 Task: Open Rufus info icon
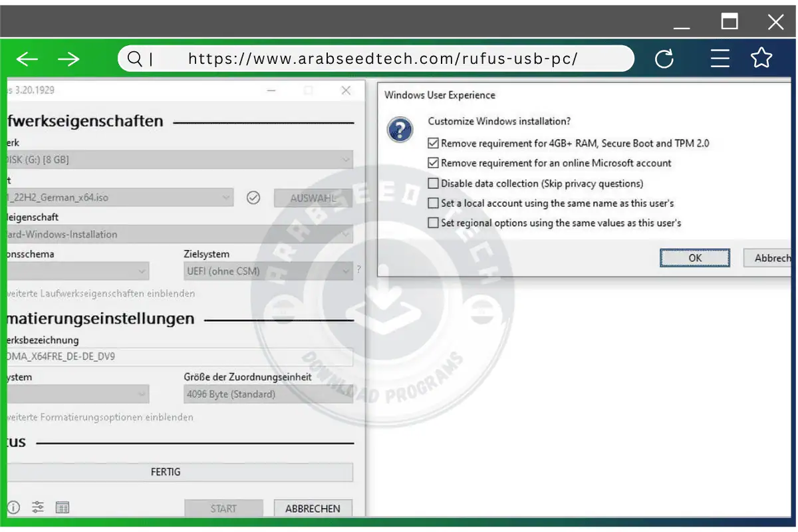[x=13, y=508]
